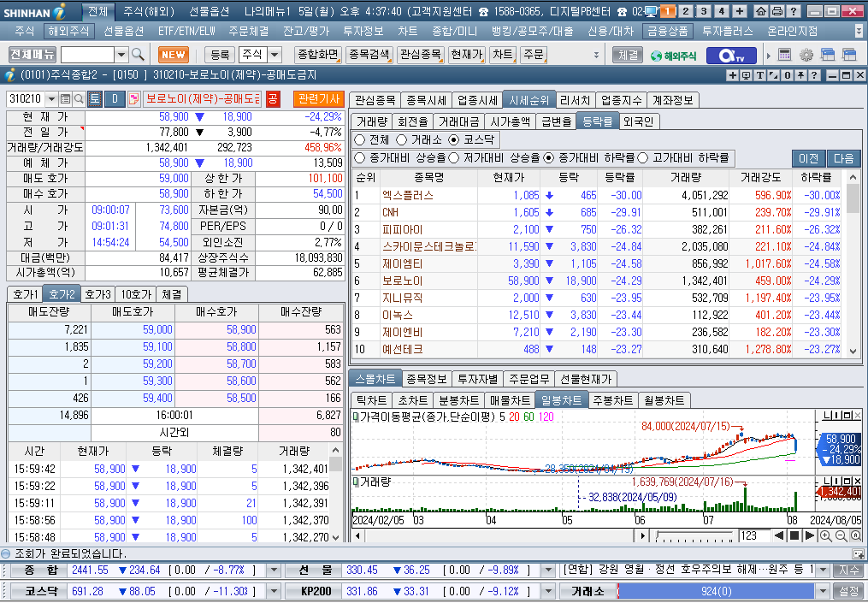
Task: Expand the 종합 index ticker dropdown
Action: [x=274, y=570]
